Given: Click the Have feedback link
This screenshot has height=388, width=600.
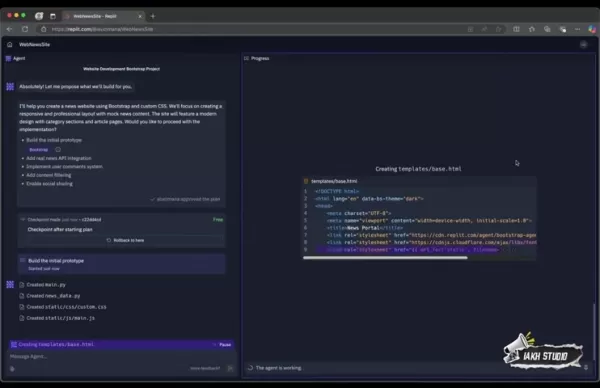Looking at the screenshot, I should tap(205, 368).
